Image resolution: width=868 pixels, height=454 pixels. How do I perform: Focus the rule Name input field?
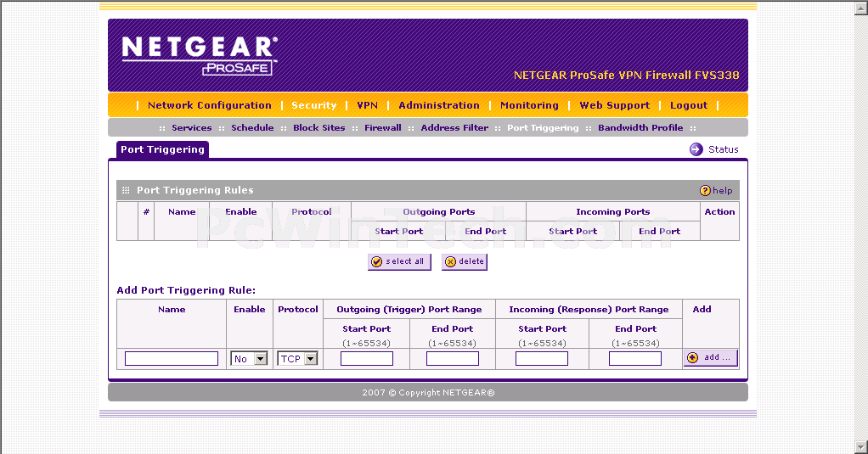point(172,358)
